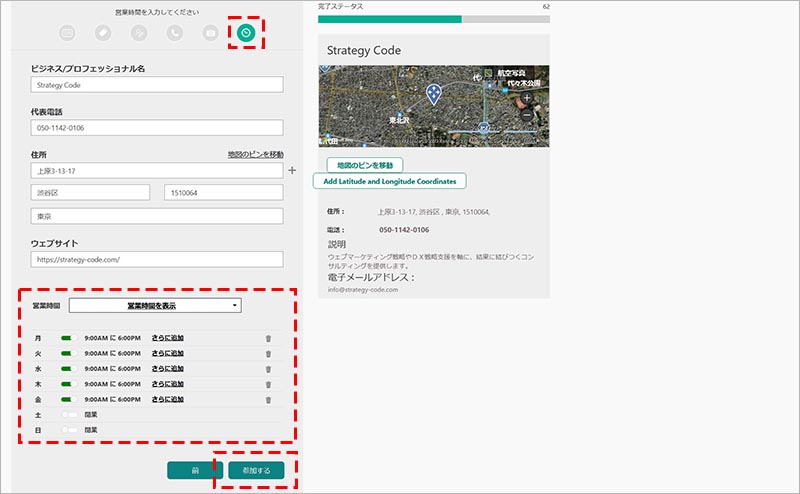Toggle Monday (月) business hours off
This screenshot has width=800, height=494.
click(x=69, y=338)
